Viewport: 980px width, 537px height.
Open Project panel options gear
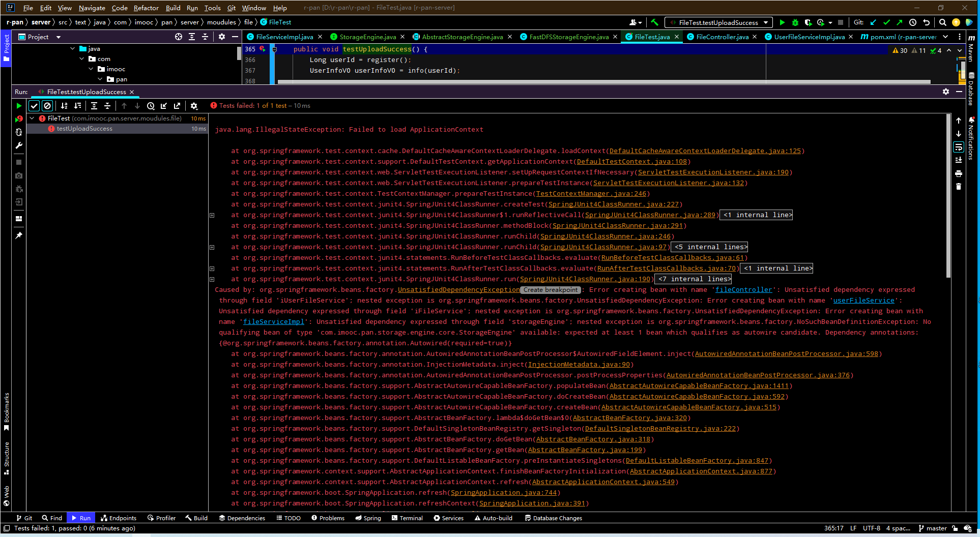[222, 37]
